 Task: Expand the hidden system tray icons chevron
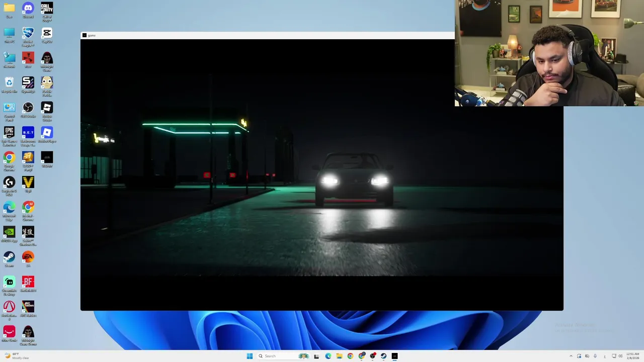pos(571,356)
